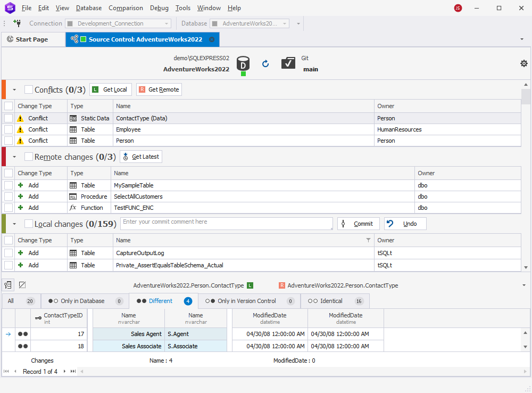Open the Tools menu
This screenshot has height=393, width=532.
coord(183,8)
